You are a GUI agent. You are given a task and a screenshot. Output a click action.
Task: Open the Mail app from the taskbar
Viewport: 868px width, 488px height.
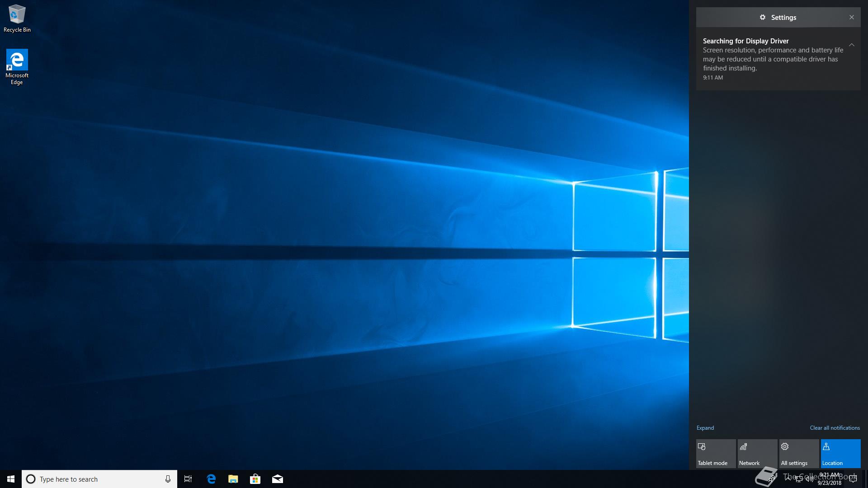278,479
